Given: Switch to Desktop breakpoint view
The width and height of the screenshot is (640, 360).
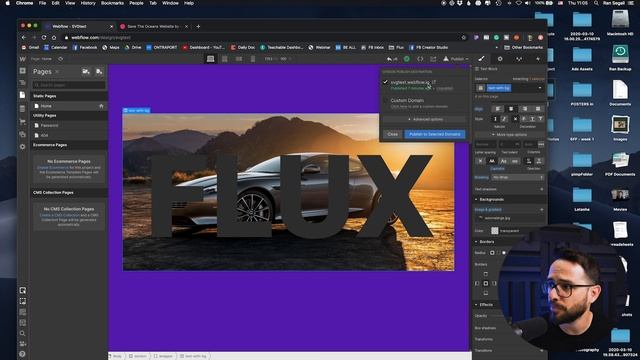Looking at the screenshot, I should point(211,59).
